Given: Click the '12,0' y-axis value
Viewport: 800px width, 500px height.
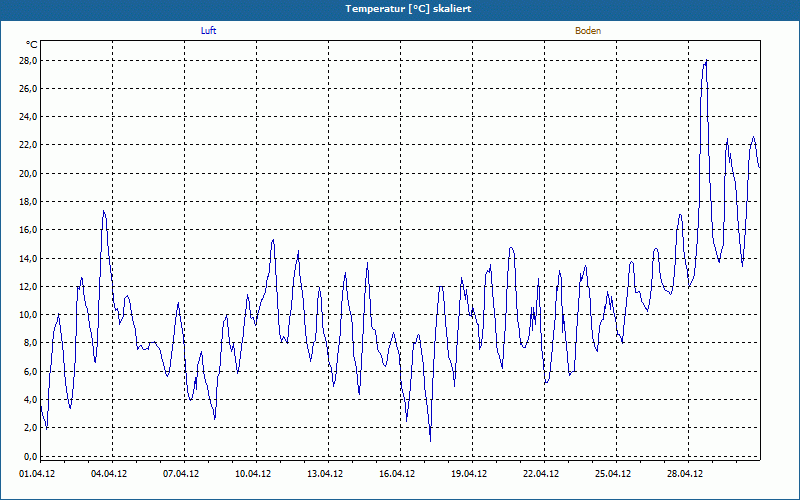Looking at the screenshot, I should pyautogui.click(x=28, y=286).
